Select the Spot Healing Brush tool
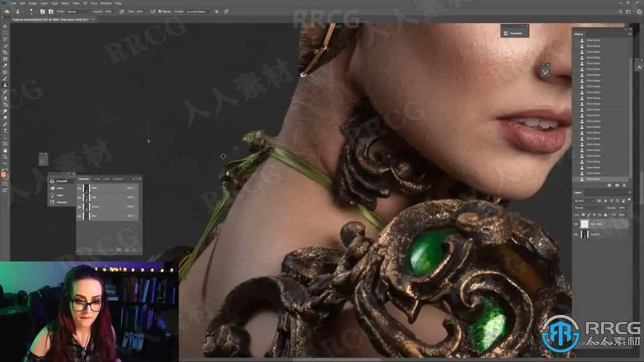Screen dimensions: 644x362 click(6, 72)
